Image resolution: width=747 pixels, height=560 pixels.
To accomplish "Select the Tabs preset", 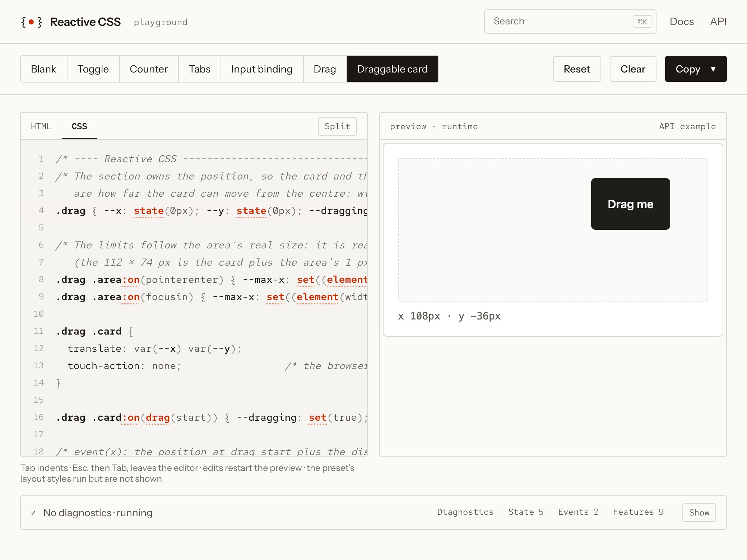I will click(200, 69).
